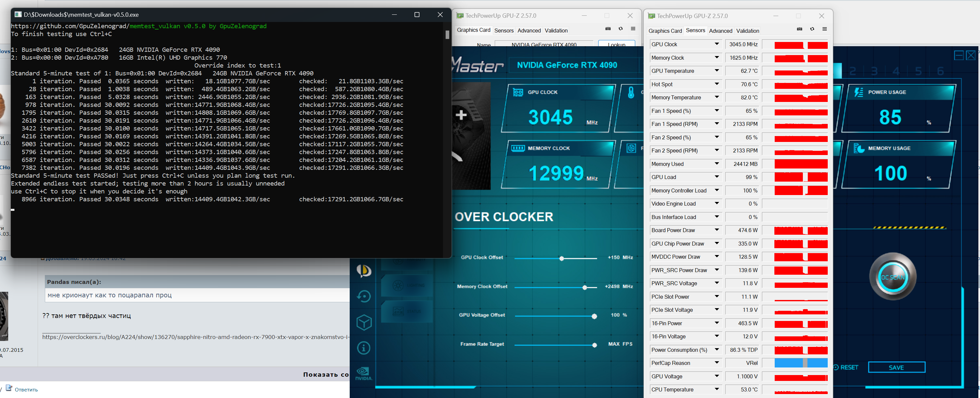Click the refresh icon in Sensors GPU-Z window

(812, 29)
